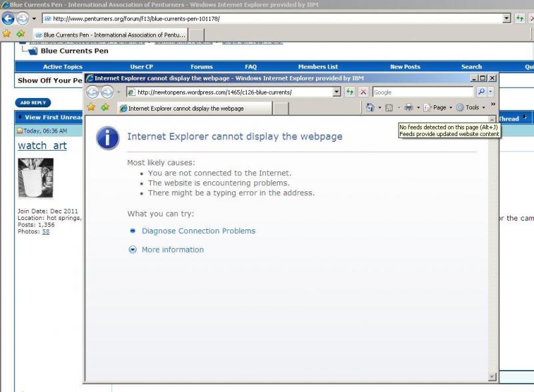
Task: Expand address history dropdown in penturners window
Action: (507, 19)
